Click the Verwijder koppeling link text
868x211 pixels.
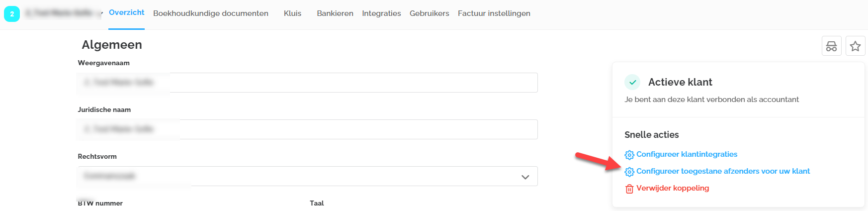coord(673,188)
